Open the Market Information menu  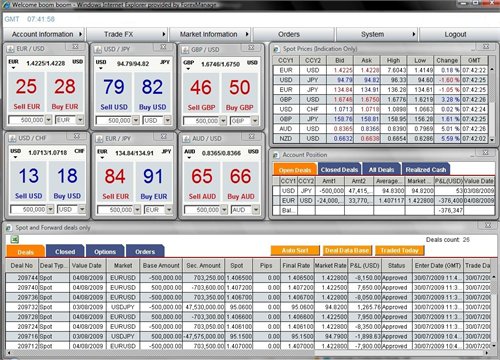click(211, 34)
